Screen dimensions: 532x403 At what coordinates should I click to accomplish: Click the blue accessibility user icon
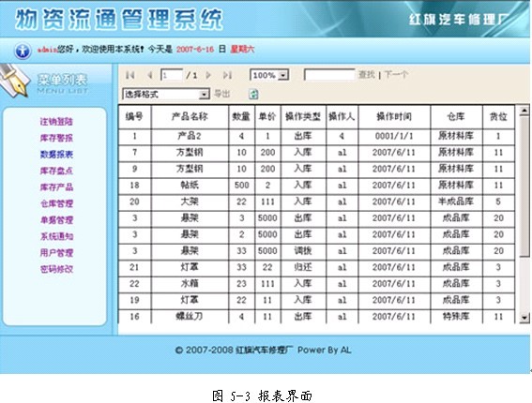(23, 51)
